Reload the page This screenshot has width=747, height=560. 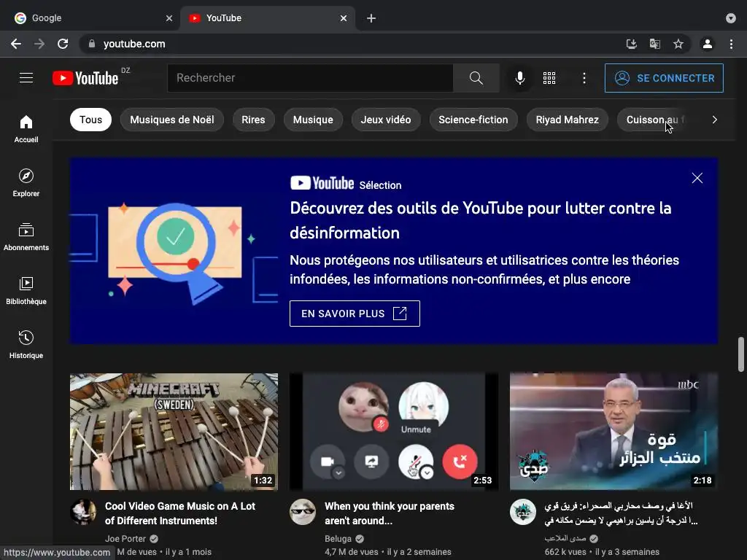coord(63,44)
